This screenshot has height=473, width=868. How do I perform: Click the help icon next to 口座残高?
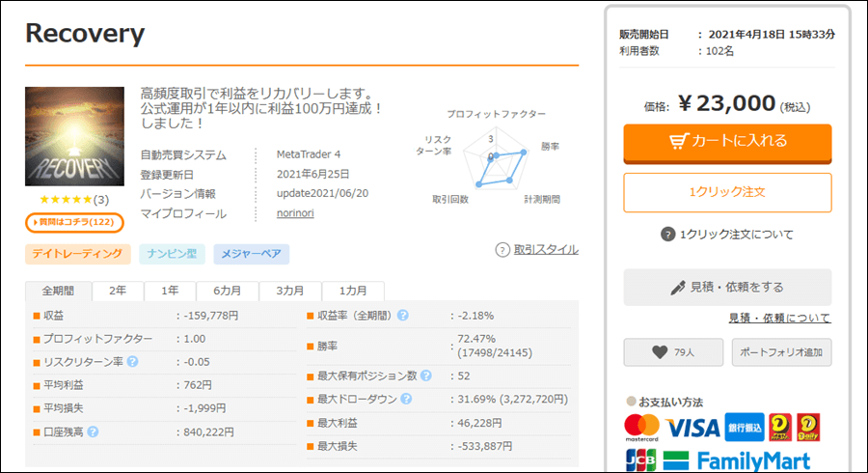point(93,431)
